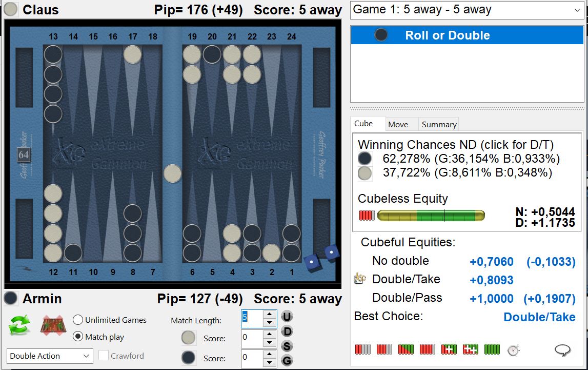The height and width of the screenshot is (370, 588).
Task: Toggle the Crawford checkbox
Action: click(x=103, y=356)
